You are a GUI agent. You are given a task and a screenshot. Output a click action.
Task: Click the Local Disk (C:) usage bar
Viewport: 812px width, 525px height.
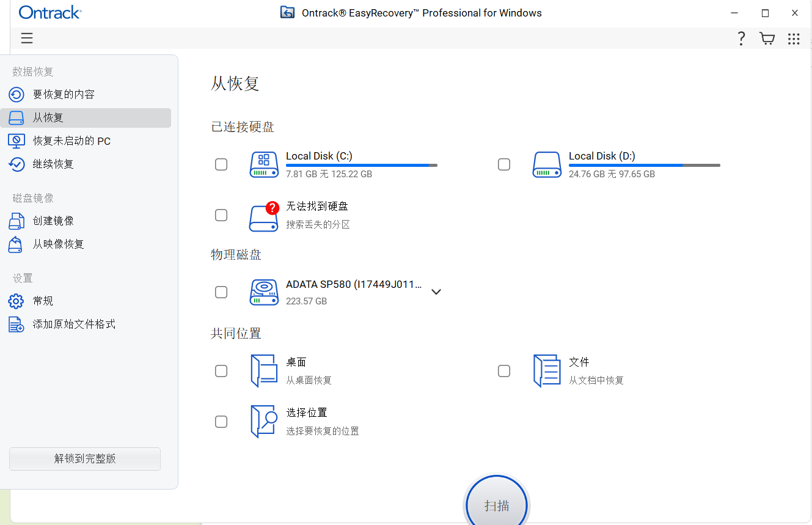[x=362, y=165]
